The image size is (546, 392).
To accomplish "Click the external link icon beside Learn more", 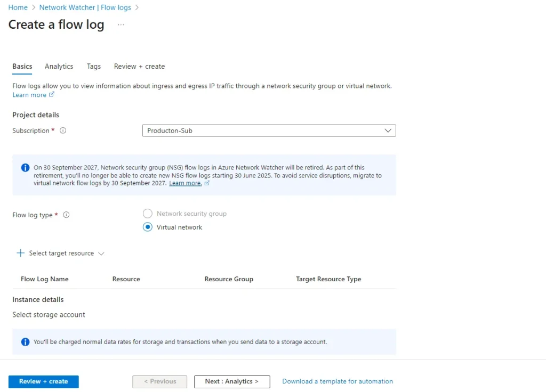I will click(52, 95).
